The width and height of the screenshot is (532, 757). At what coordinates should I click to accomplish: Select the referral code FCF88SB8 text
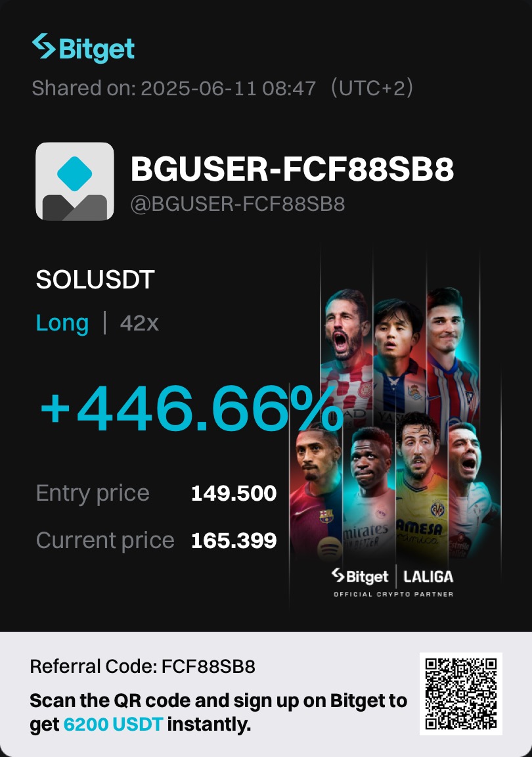point(208,667)
